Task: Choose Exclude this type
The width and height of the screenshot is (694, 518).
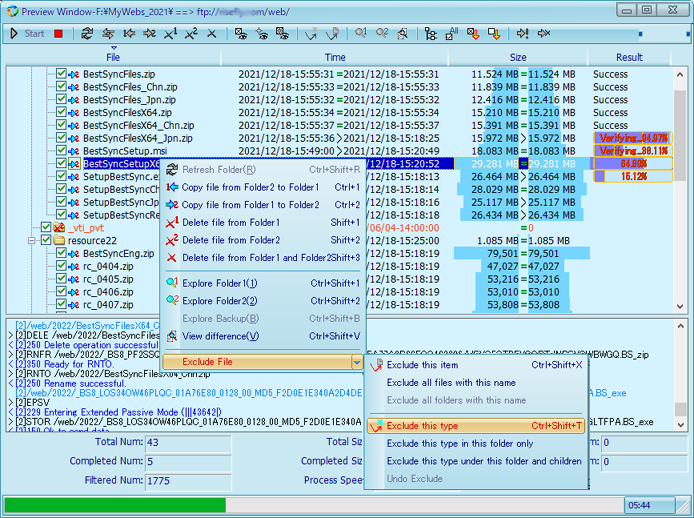Action: point(476,426)
